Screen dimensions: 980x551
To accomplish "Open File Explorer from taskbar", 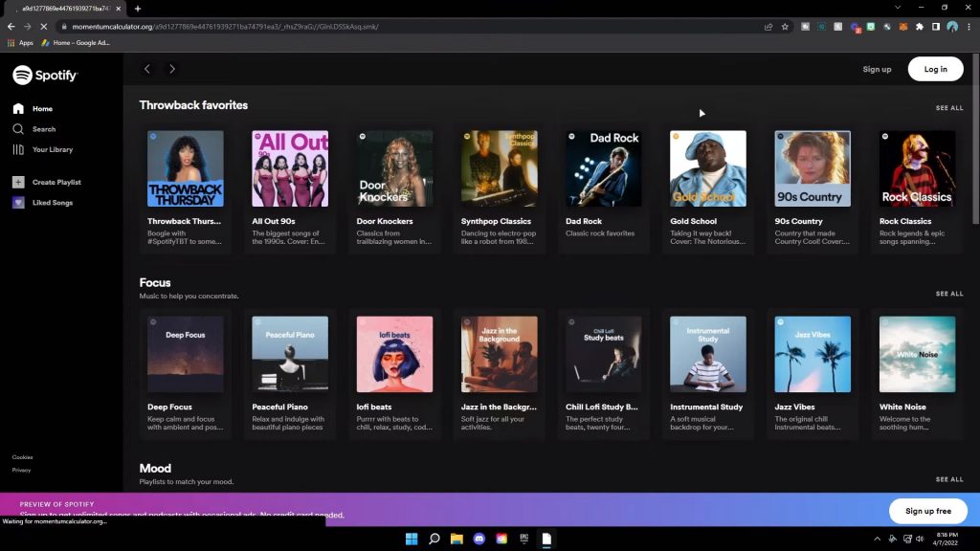I will [x=457, y=540].
